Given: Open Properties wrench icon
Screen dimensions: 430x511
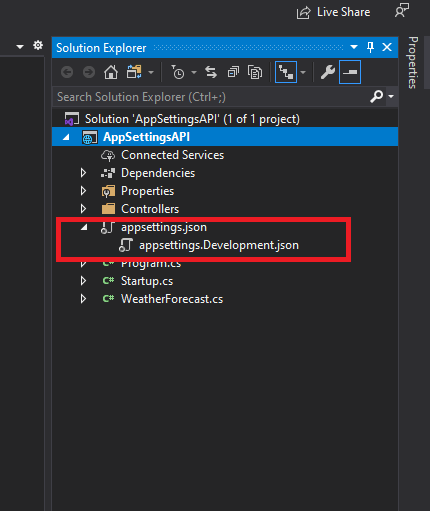Looking at the screenshot, I should pos(328,72).
